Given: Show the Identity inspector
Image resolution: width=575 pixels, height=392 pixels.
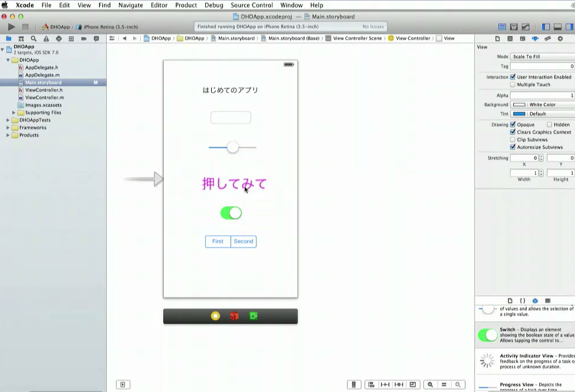Looking at the screenshot, I should pyautogui.click(x=523, y=39).
